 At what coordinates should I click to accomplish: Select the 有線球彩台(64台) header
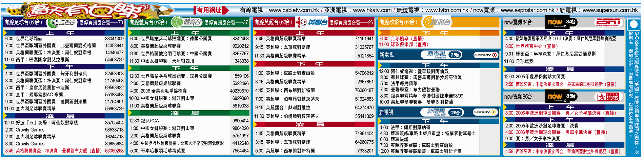click(399, 22)
